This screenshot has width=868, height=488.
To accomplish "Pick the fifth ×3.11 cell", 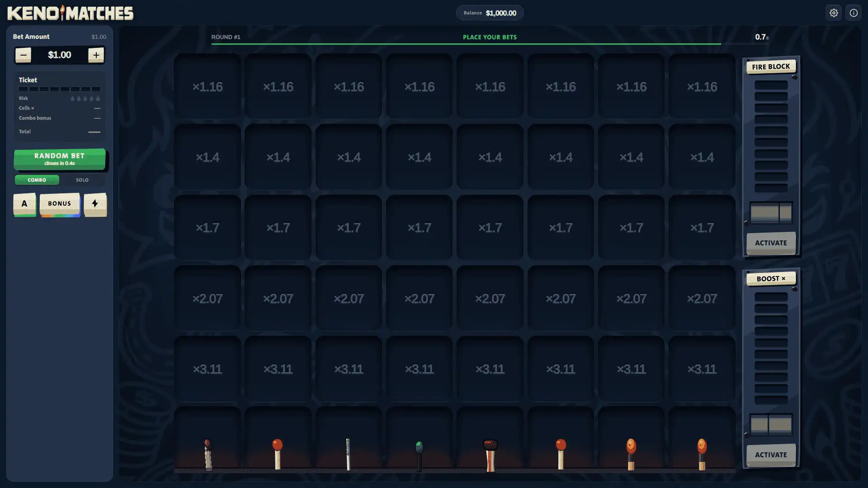I will [x=490, y=369].
